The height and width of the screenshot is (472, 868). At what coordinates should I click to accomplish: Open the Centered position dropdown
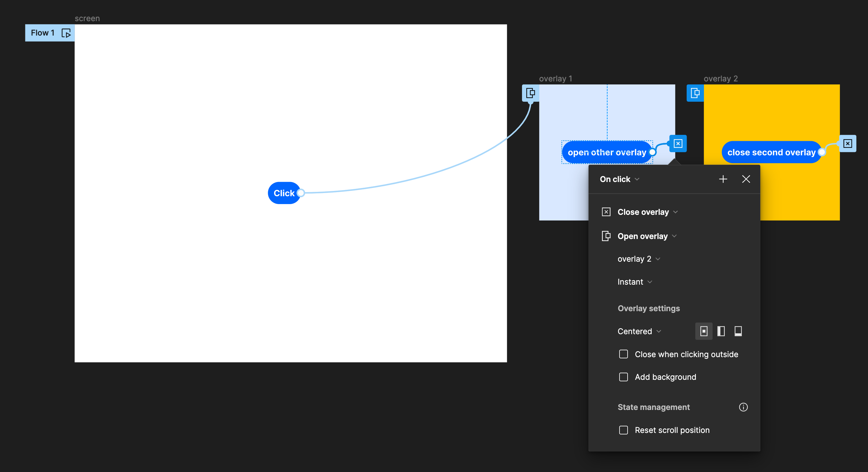(639, 331)
